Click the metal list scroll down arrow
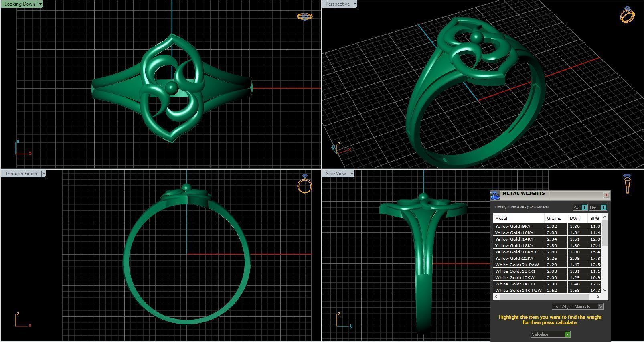The width and height of the screenshot is (644, 342). (605, 290)
